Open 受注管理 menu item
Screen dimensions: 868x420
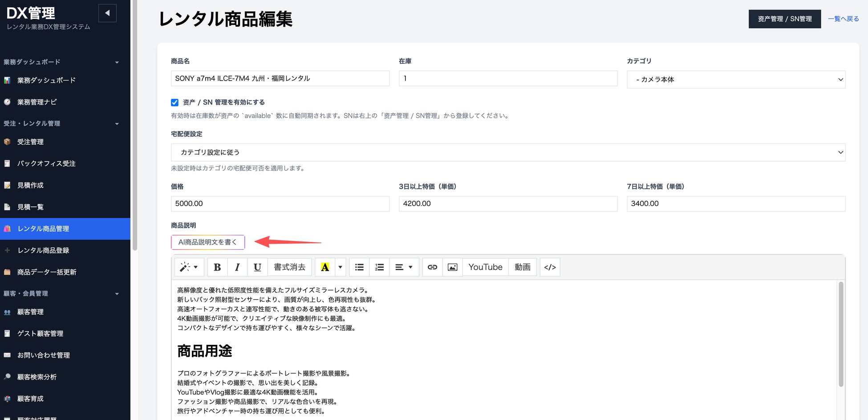tap(30, 141)
